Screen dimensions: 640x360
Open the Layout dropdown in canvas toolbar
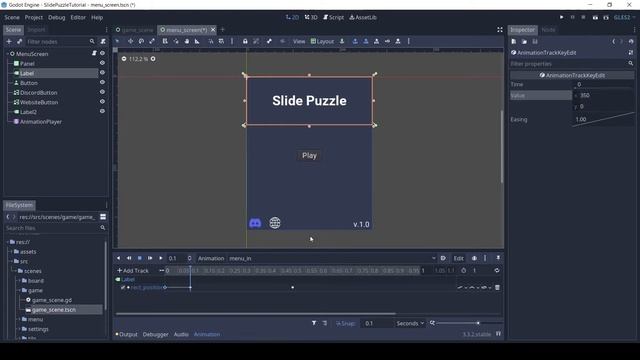(x=322, y=41)
